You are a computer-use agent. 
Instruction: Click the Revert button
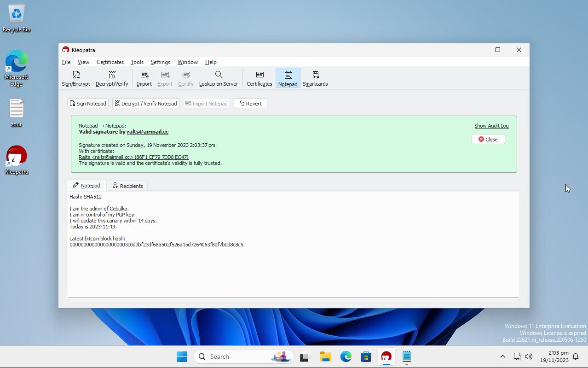(x=250, y=104)
